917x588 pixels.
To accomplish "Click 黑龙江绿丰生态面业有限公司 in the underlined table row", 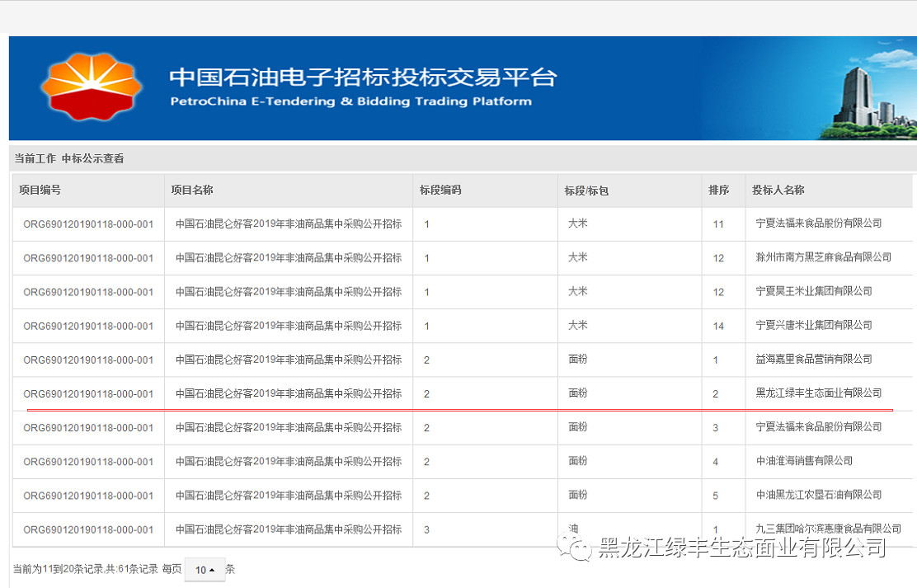I will tap(818, 393).
